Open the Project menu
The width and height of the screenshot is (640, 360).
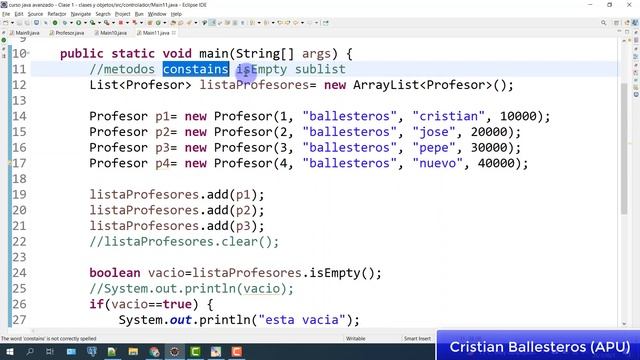point(122,14)
